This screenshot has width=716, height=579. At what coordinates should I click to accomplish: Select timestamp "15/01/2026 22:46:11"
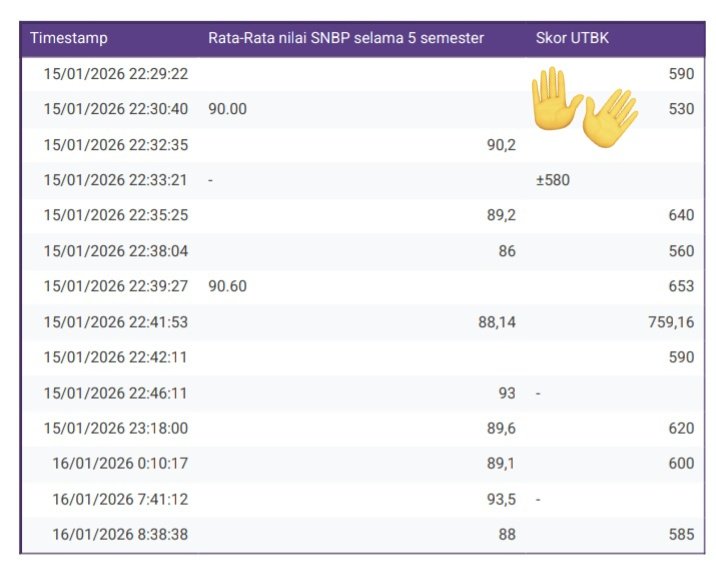coord(116,393)
